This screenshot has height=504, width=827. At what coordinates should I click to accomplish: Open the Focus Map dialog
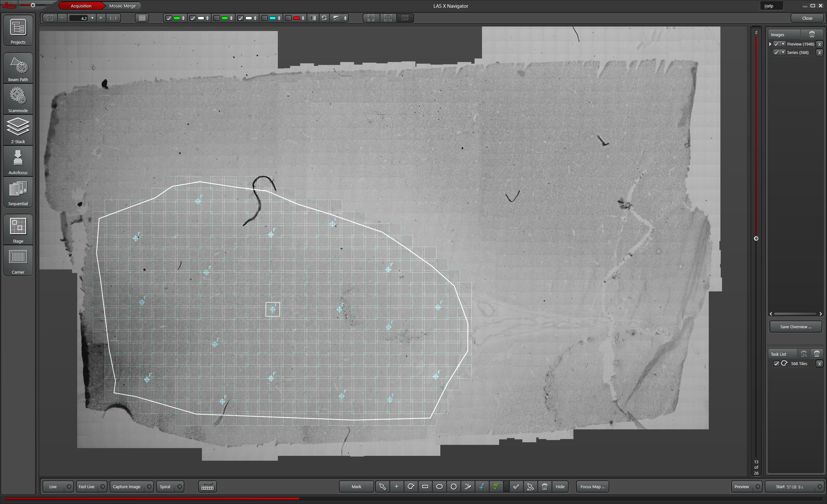click(592, 487)
